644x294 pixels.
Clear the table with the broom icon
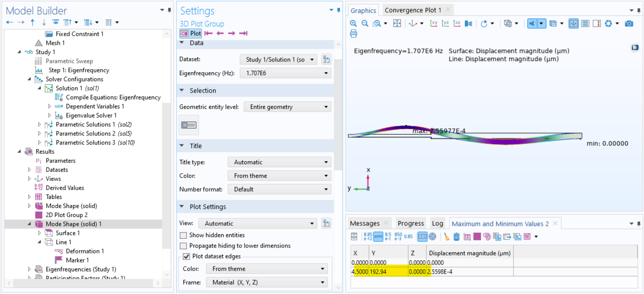(446, 237)
